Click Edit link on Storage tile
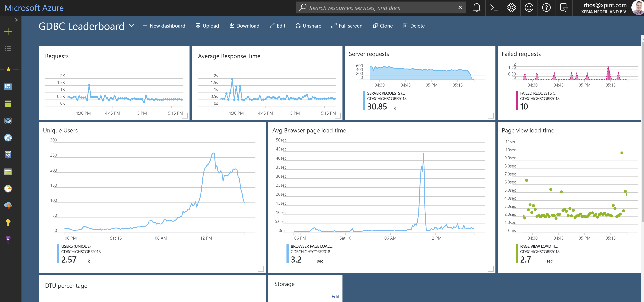 (335, 297)
